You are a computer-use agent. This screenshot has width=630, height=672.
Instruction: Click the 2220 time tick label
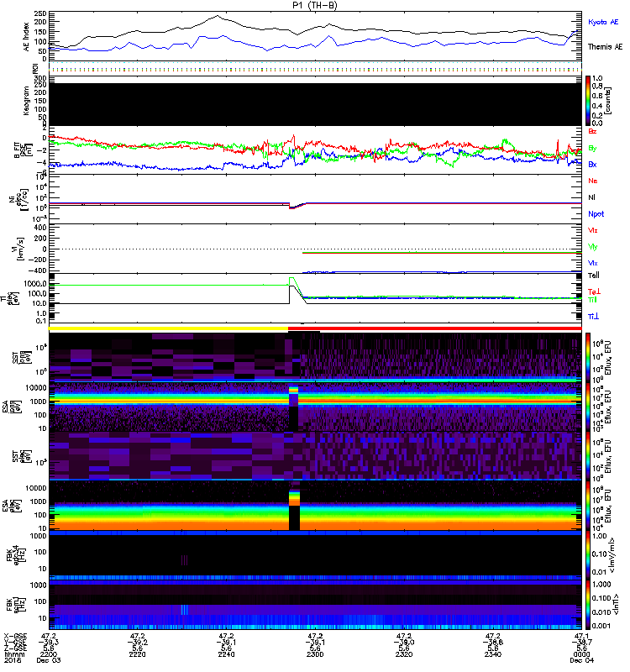click(137, 654)
